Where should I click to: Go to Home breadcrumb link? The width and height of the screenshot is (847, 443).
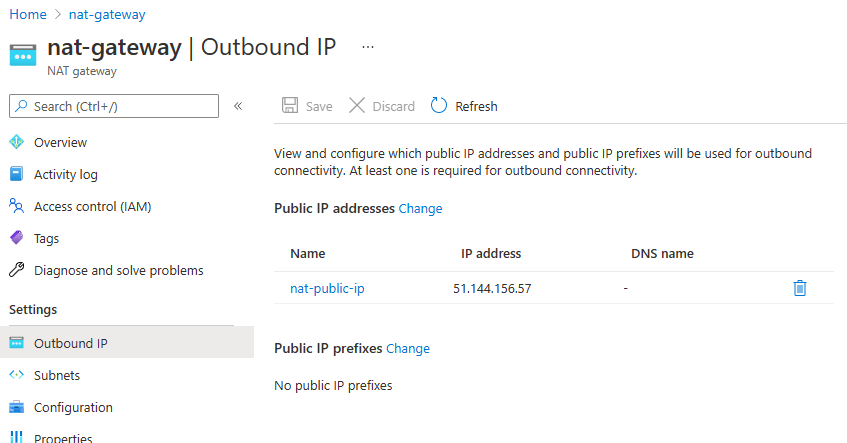coord(28,15)
